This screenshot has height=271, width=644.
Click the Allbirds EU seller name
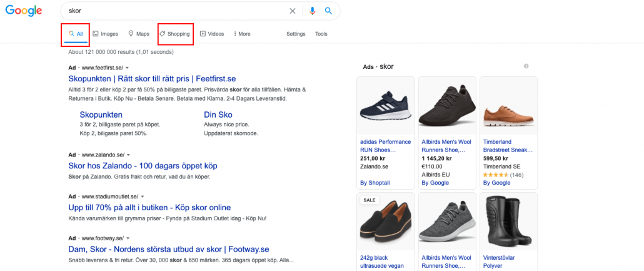click(x=436, y=175)
